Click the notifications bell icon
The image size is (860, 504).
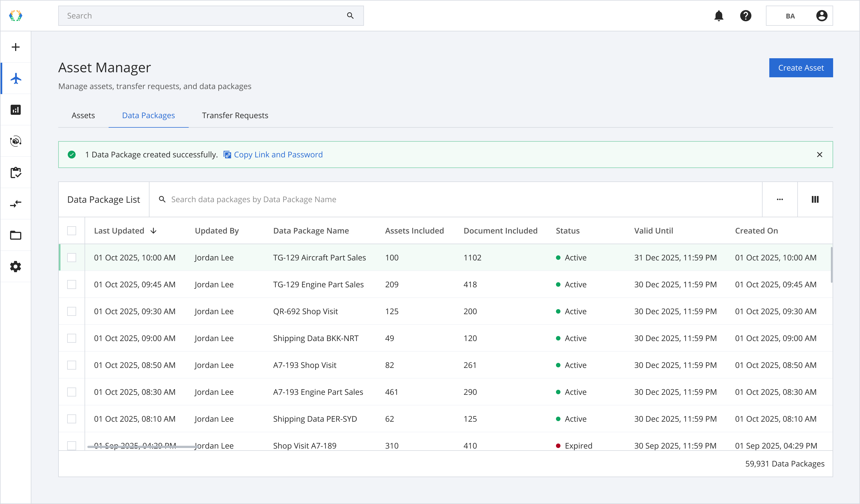tap(719, 16)
